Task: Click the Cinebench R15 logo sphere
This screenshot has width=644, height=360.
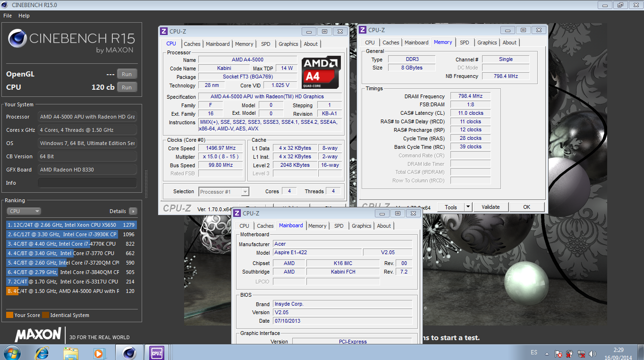Action: tap(17, 39)
